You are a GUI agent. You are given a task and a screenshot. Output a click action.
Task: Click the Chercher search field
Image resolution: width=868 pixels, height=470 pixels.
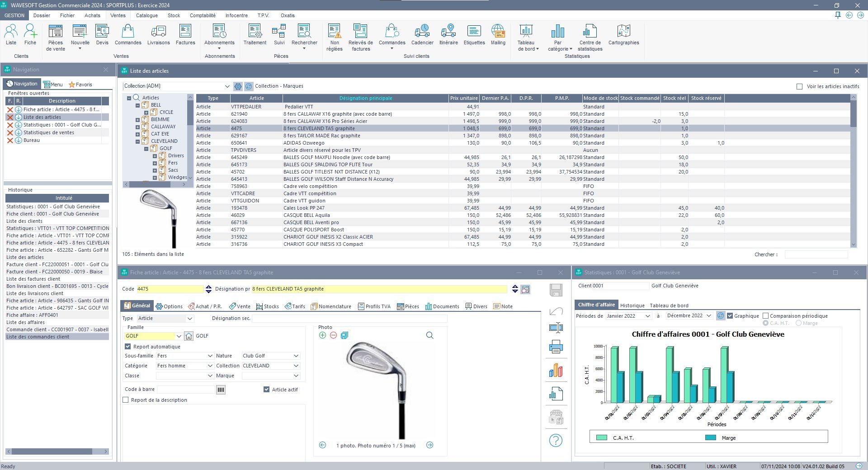click(816, 254)
